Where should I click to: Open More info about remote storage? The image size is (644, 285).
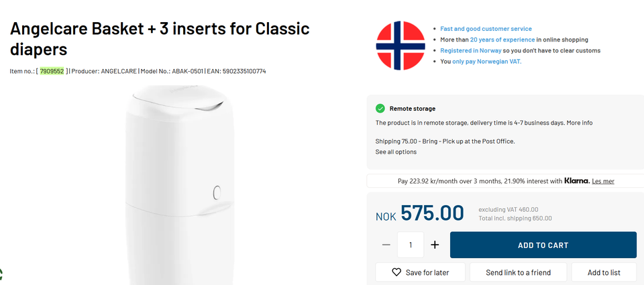pyautogui.click(x=580, y=123)
